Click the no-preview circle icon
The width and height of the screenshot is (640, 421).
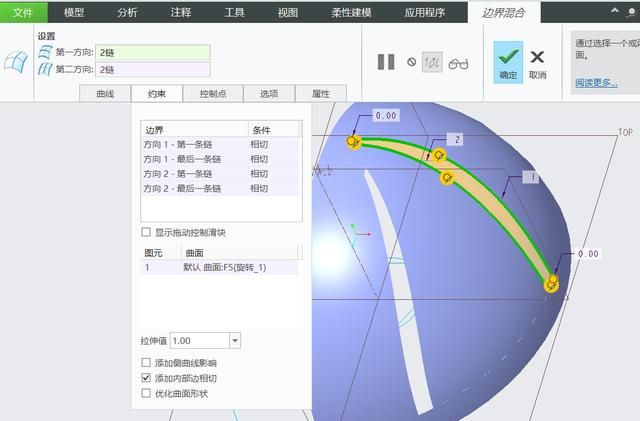pyautogui.click(x=411, y=62)
